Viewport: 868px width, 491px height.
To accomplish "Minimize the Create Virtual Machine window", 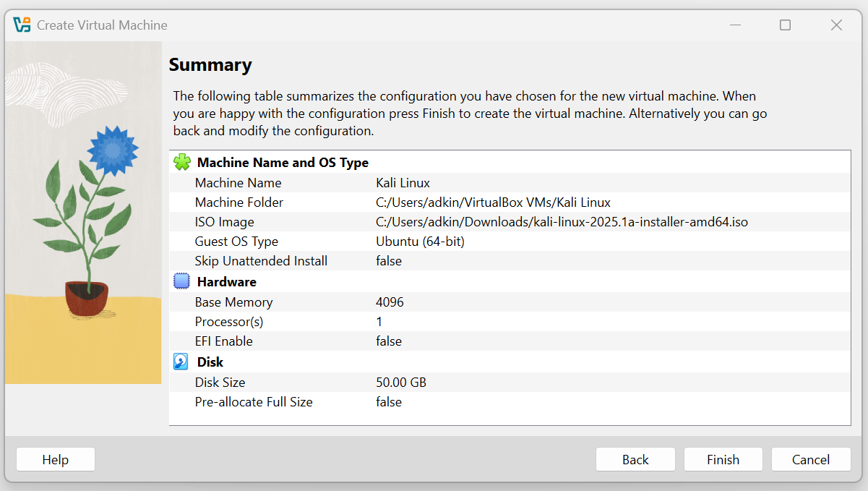I will (736, 25).
